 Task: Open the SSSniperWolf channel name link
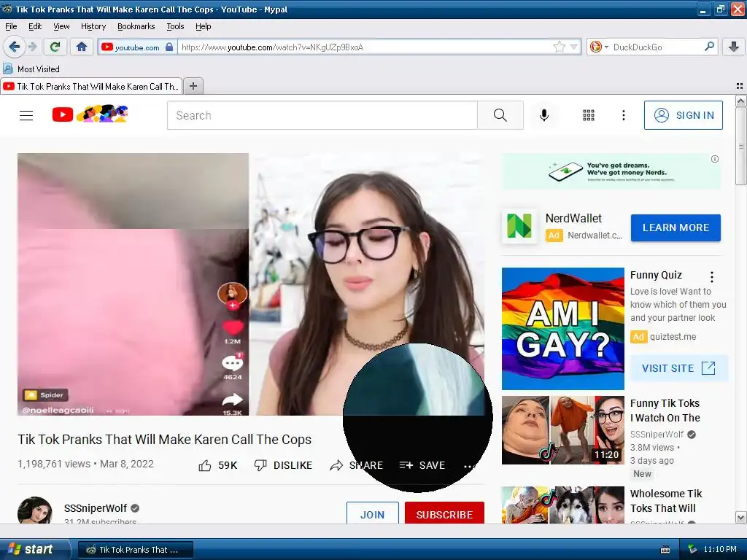[96, 508]
